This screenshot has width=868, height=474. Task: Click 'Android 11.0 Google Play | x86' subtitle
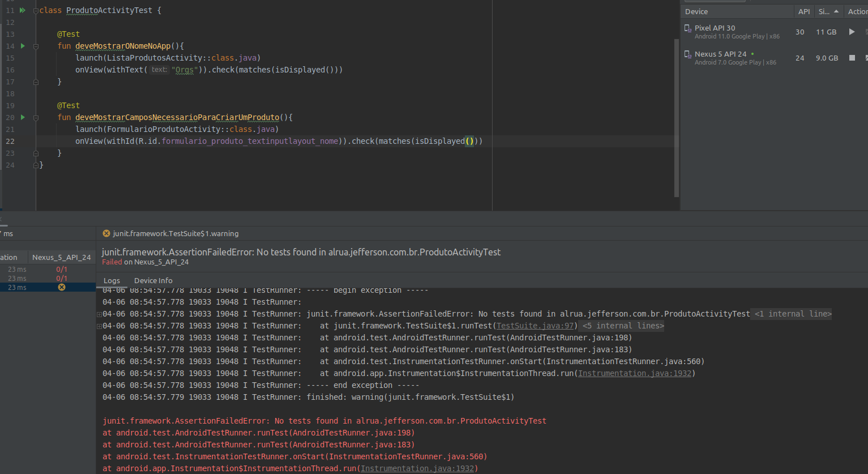coord(737,36)
